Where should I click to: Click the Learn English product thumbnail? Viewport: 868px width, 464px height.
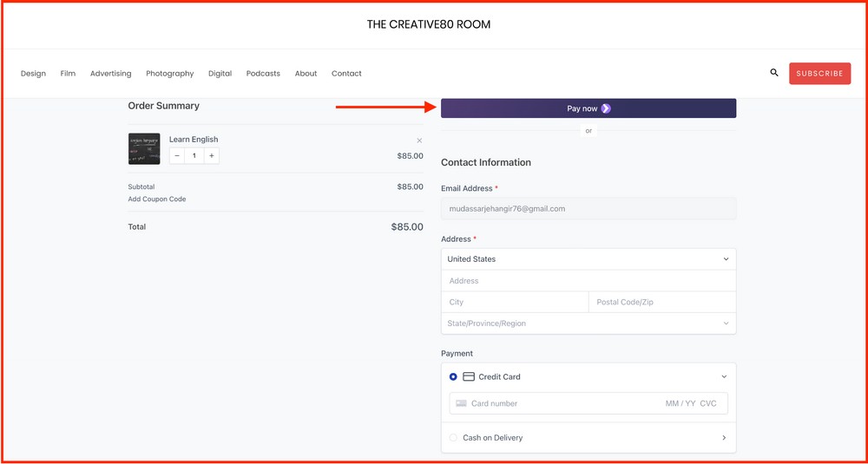click(144, 149)
